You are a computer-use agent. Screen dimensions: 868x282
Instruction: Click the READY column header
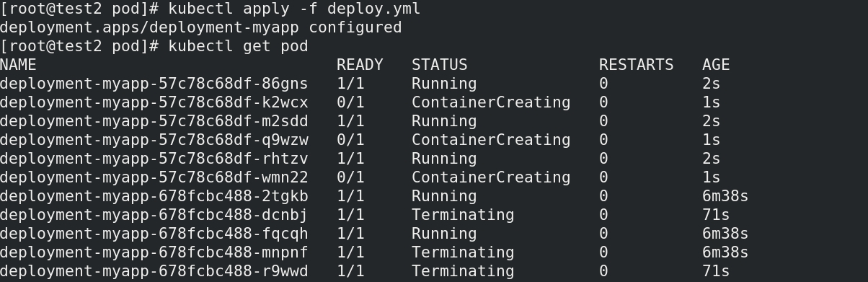[x=360, y=65]
